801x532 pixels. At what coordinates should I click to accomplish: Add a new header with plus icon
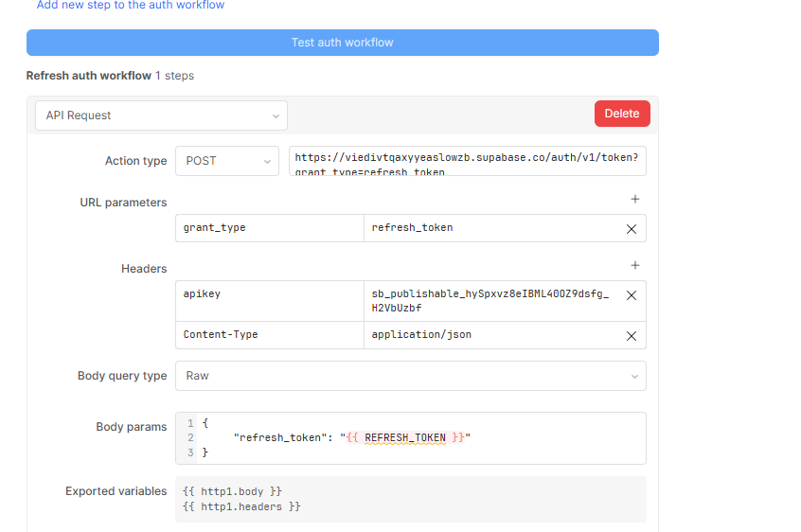(x=635, y=266)
